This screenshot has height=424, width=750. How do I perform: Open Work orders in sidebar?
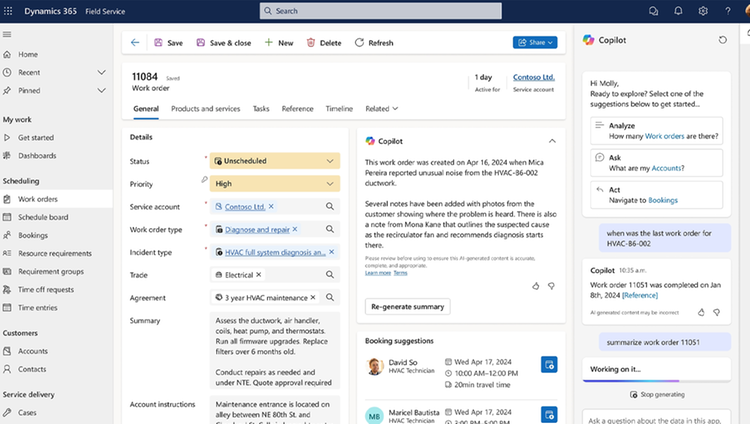(x=56, y=199)
